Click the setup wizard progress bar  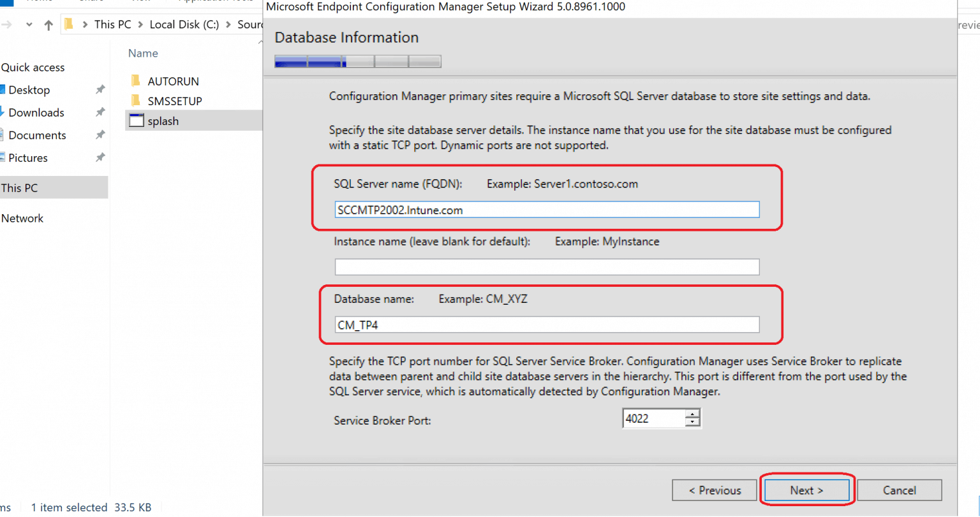[358, 62]
